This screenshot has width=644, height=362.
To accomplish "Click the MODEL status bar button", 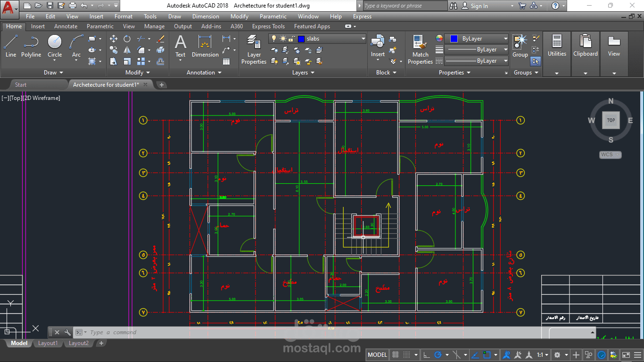I will coord(377,355).
